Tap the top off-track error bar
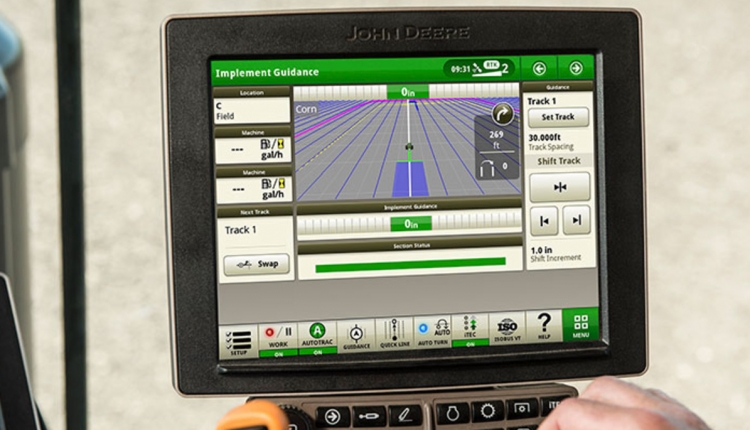Screen dimensions: 750x430 (x=406, y=91)
